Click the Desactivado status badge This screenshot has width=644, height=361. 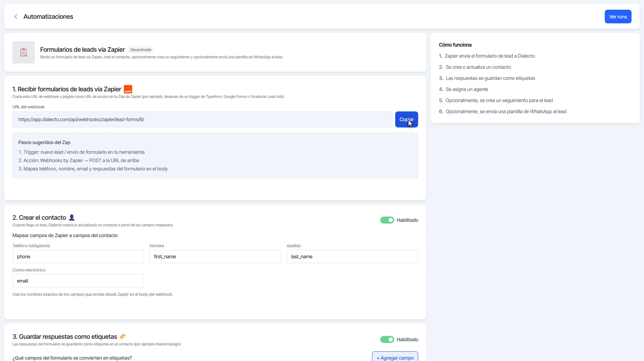click(x=141, y=50)
